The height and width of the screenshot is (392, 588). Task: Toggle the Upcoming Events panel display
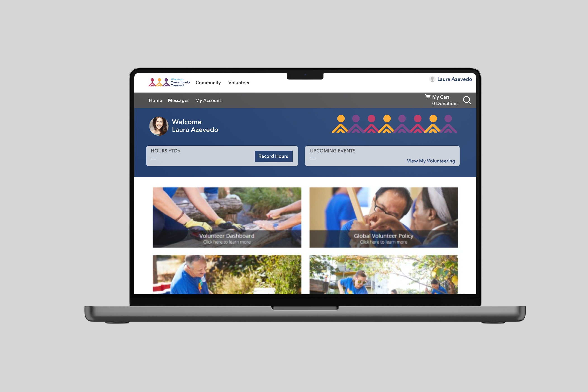pyautogui.click(x=333, y=150)
